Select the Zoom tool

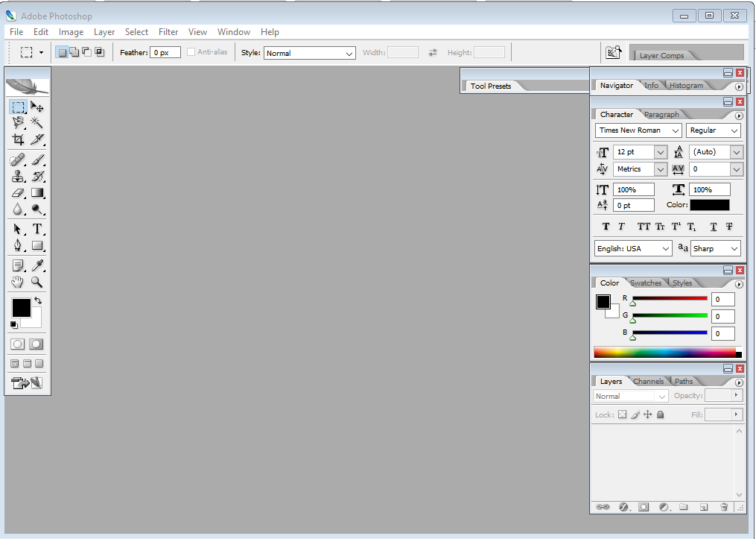(x=36, y=282)
